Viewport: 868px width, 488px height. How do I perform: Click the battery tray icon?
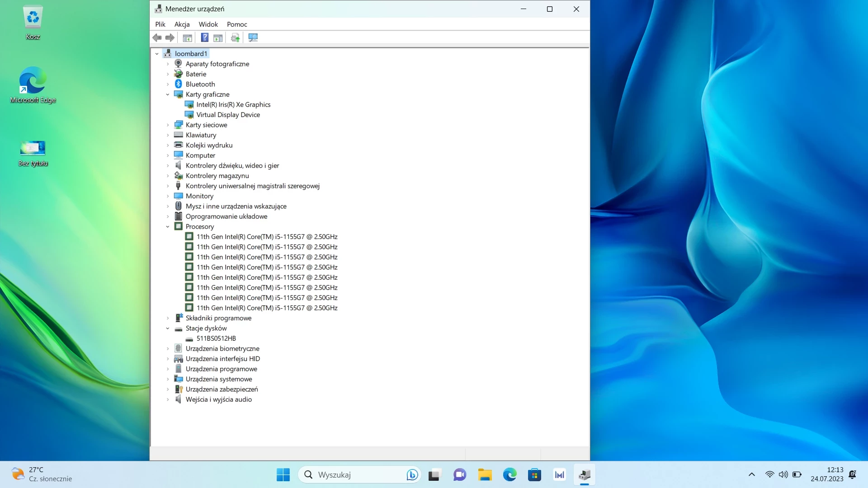(797, 475)
